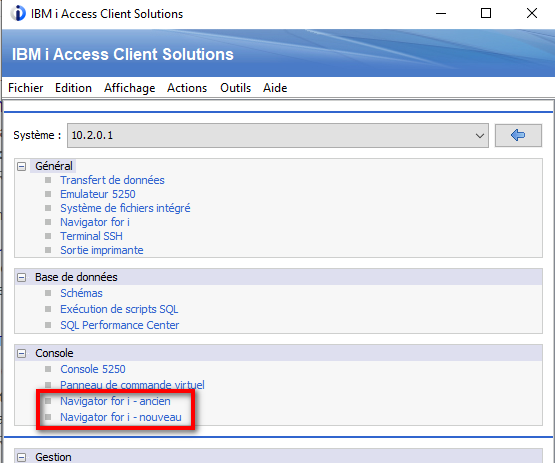The height and width of the screenshot is (463, 555).
Task: Open the Outils menu
Action: pyautogui.click(x=235, y=88)
